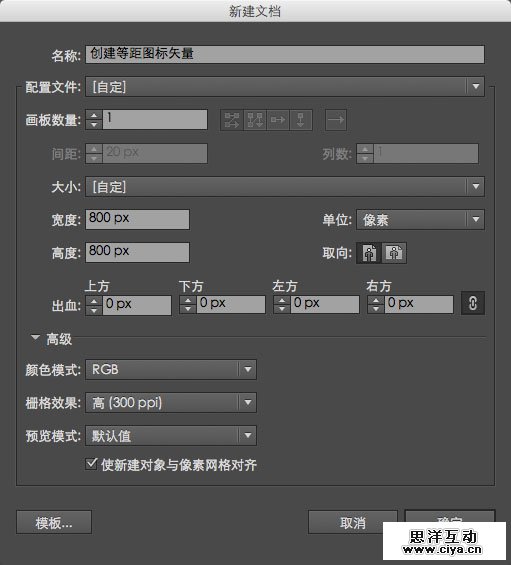Toggle the bleed link chain icon

point(473,303)
